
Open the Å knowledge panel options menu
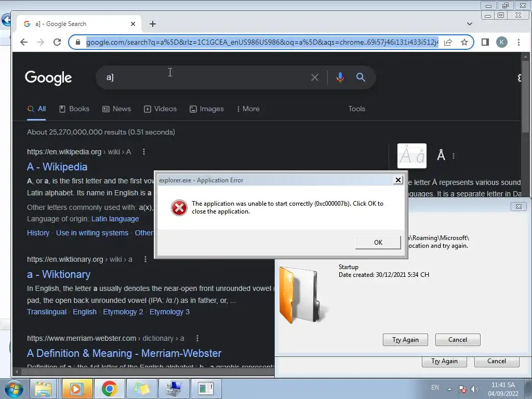454,156
